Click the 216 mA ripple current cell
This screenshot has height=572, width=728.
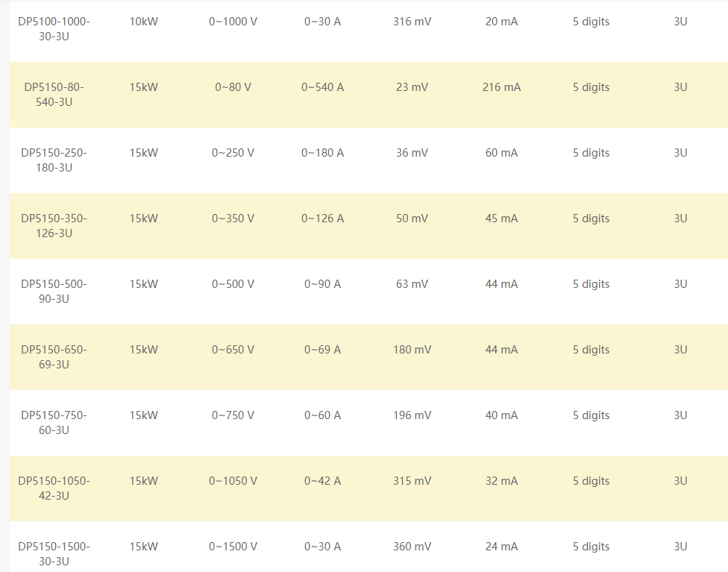click(501, 87)
